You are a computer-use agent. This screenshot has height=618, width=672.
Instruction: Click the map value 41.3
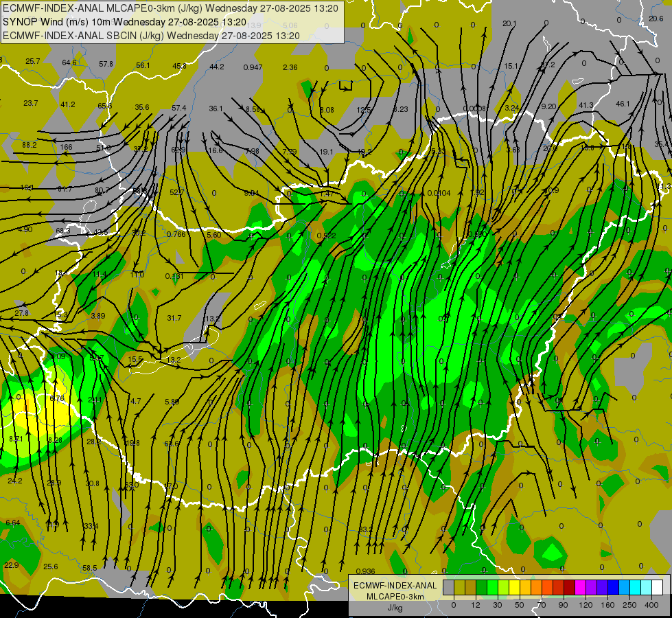tap(586, 105)
